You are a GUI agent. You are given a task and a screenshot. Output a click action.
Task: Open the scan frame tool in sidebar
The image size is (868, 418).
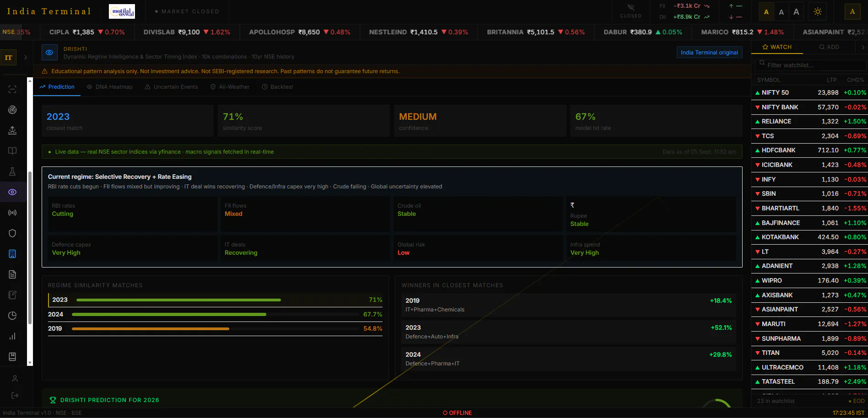pos(12,89)
